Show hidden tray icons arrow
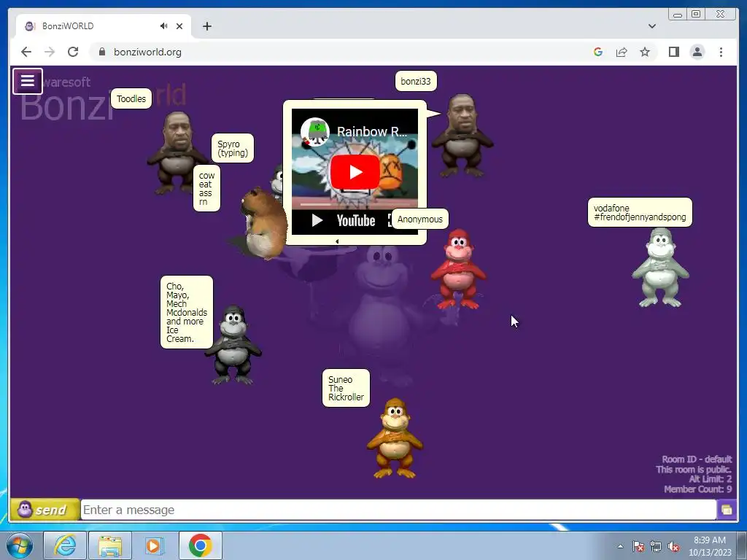Viewport: 747px width, 560px height. point(620,546)
